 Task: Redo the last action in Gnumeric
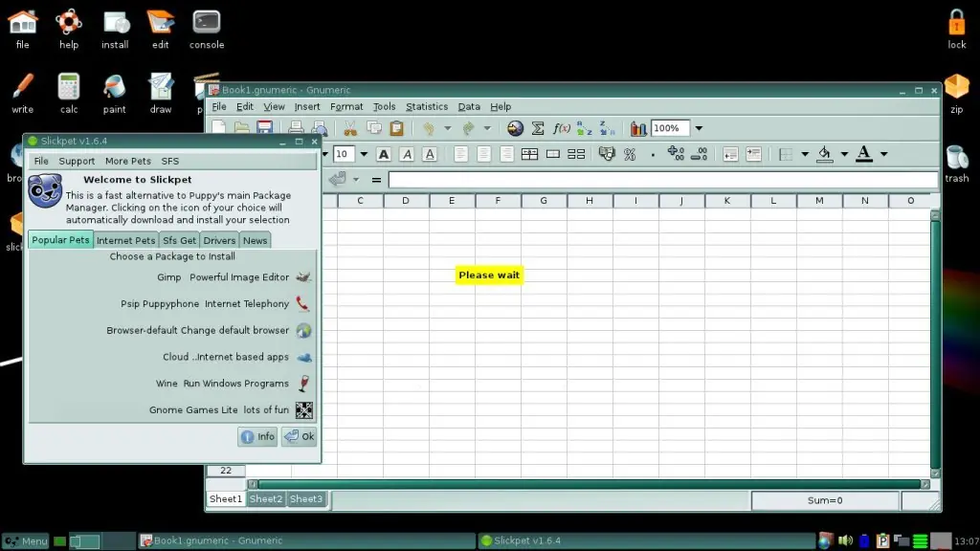coord(468,128)
